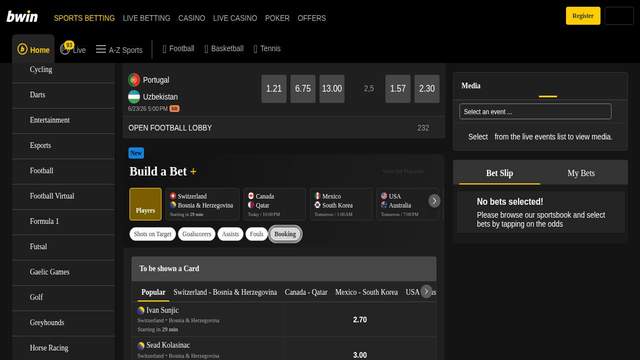Open Horse Racing in the sidebar

[64, 348]
